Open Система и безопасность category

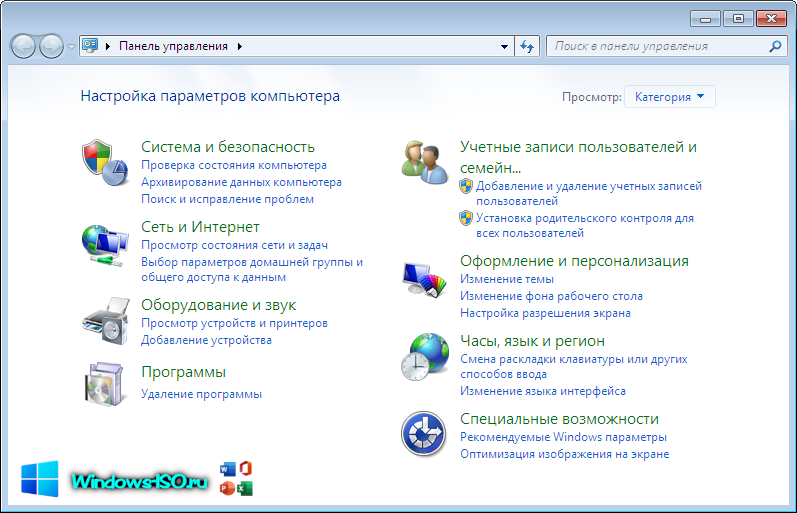[228, 146]
